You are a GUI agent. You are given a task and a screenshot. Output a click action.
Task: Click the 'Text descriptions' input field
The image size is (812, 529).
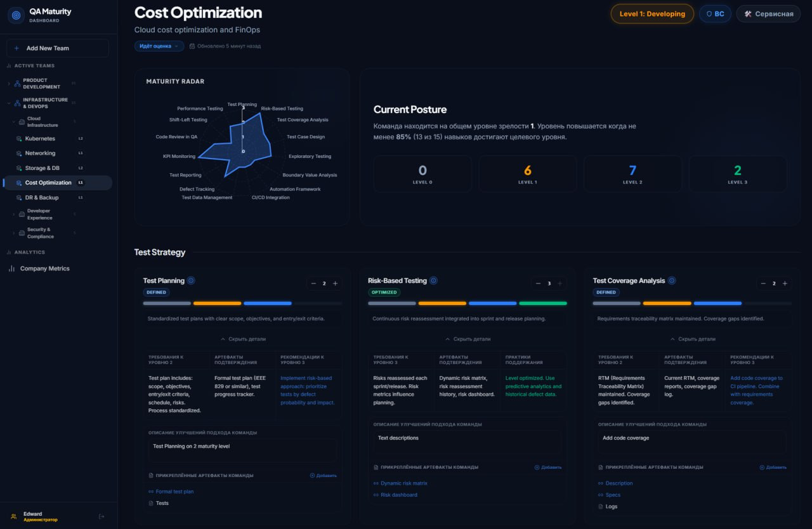(468, 442)
